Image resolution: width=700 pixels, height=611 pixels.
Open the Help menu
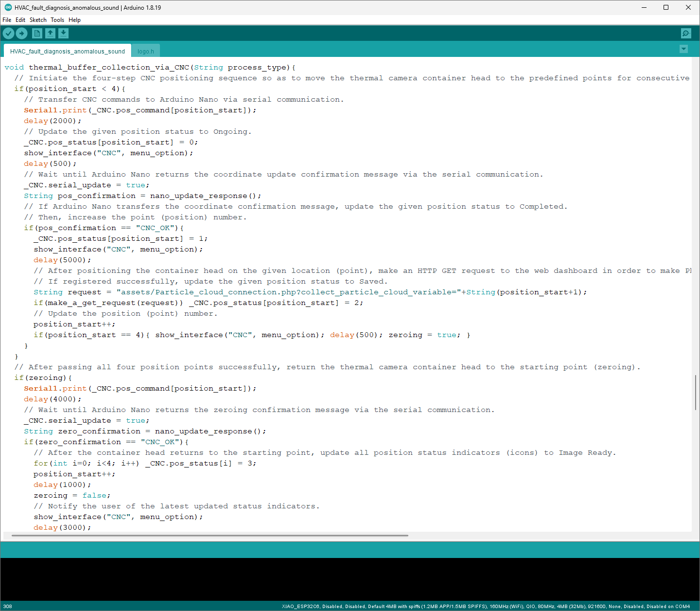point(74,20)
